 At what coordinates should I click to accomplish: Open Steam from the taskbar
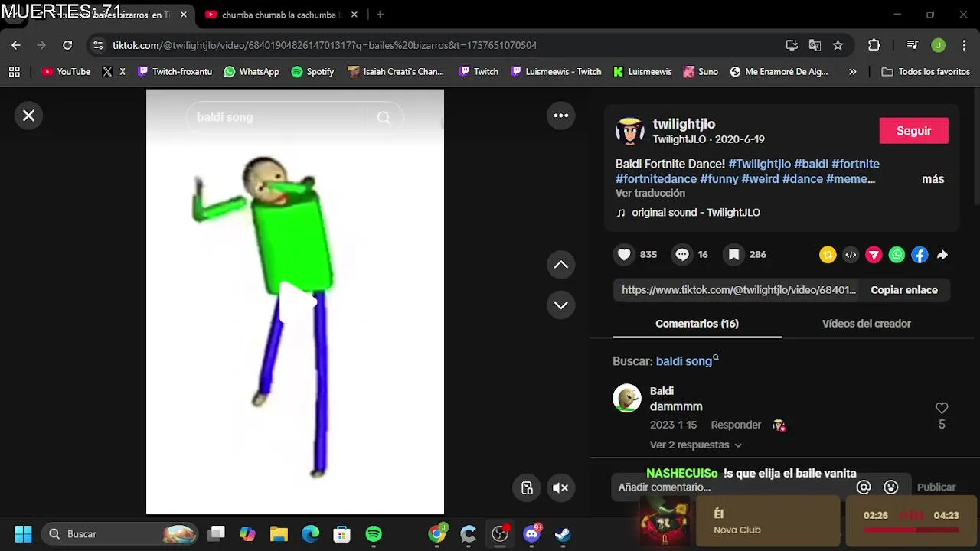pos(563,533)
